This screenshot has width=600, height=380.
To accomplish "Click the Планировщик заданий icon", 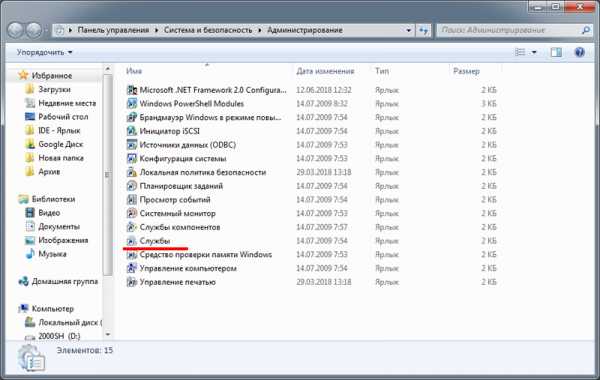I will tap(131, 186).
